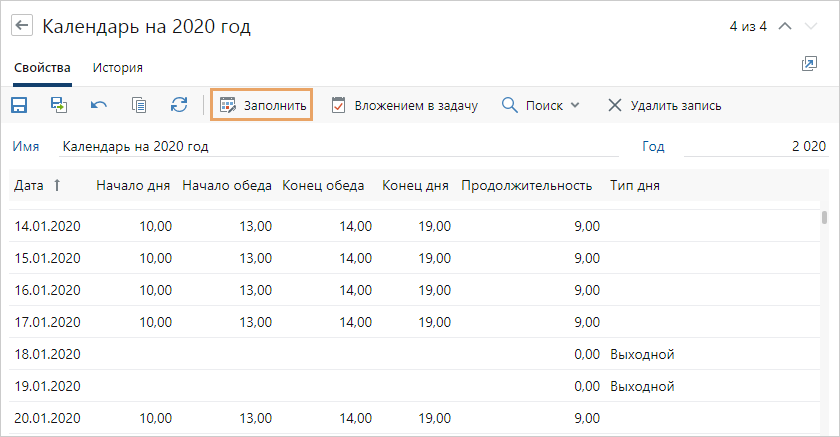Click the Год field showing 2 020
Image resolution: width=840 pixels, height=437 pixels.
755,146
